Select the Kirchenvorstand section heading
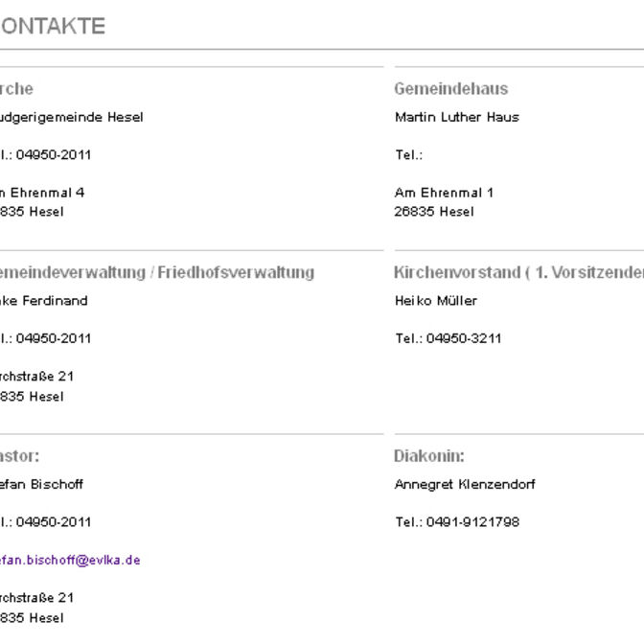This screenshot has height=644, width=644. 517,272
